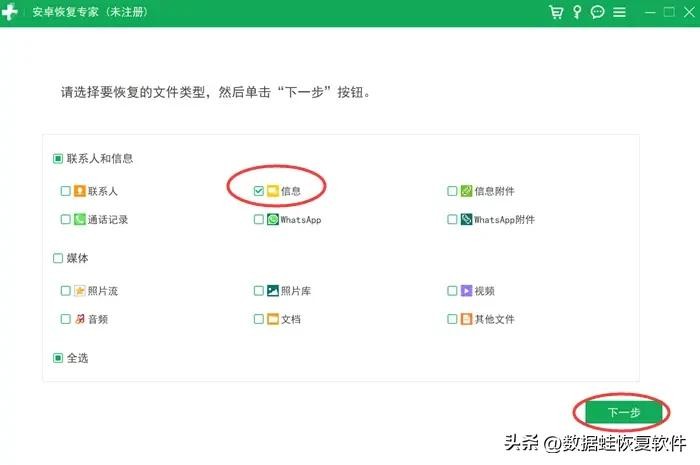Viewport: 700px width, 465px height.
Task: Uncheck the 信息 messages checkbox
Action: 259,191
